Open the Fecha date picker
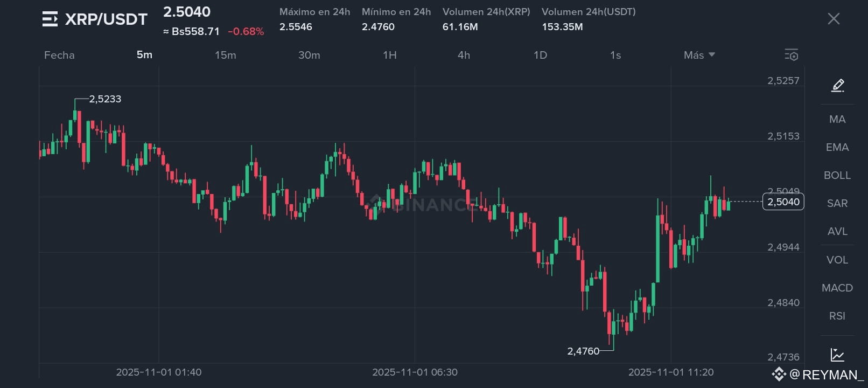 pos(59,55)
